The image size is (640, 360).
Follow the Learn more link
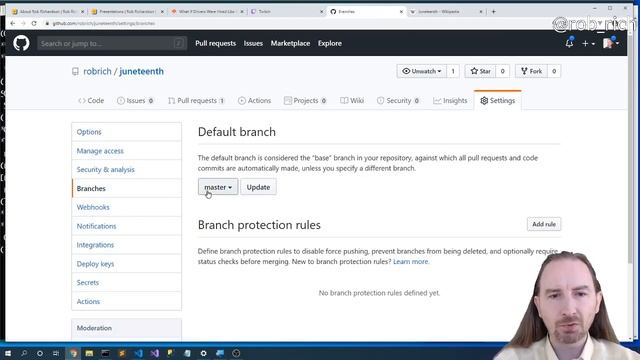[x=411, y=262]
